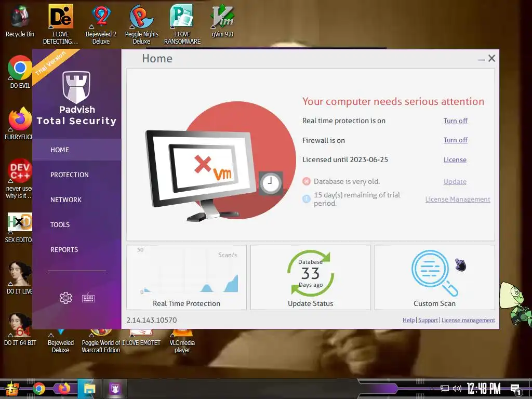Select the Firefox desktop icon

point(19,124)
